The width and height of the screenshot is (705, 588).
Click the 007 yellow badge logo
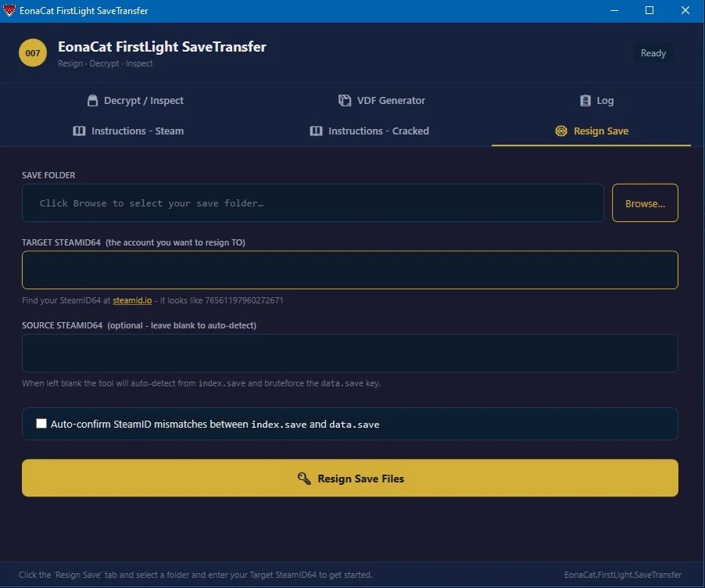coord(32,52)
